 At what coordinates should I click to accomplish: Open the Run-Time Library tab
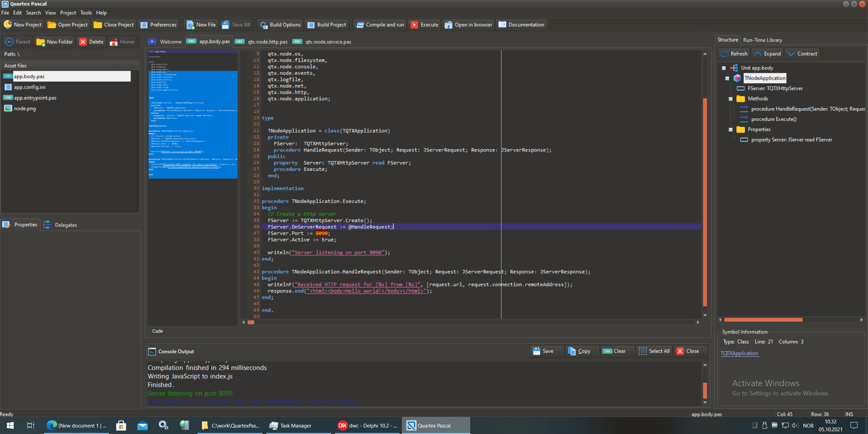pyautogui.click(x=762, y=40)
